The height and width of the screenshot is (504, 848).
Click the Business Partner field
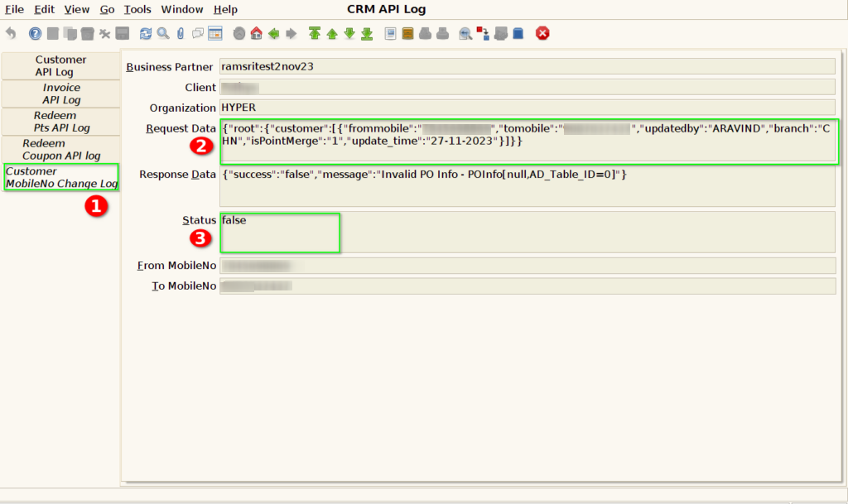click(528, 66)
